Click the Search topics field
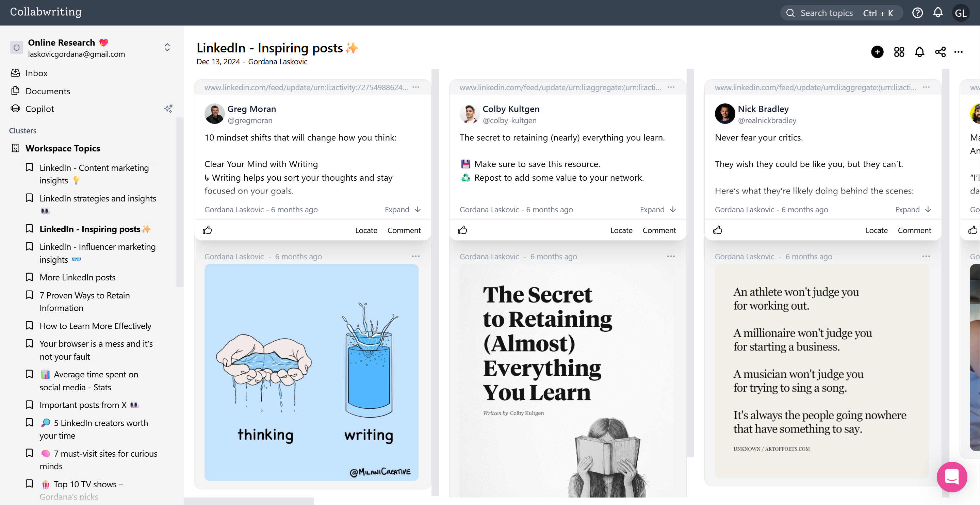980x505 pixels. [x=842, y=13]
